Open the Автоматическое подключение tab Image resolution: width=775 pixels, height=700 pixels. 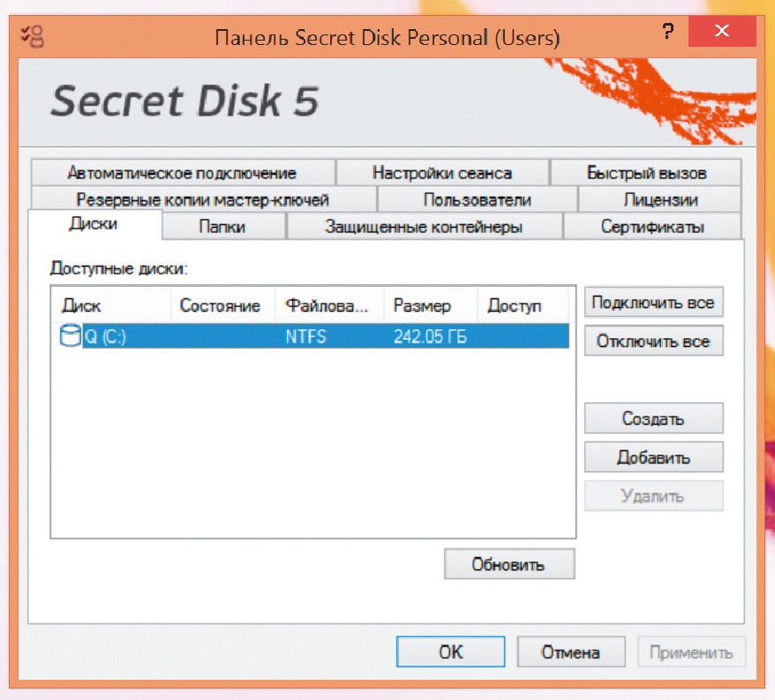click(182, 173)
